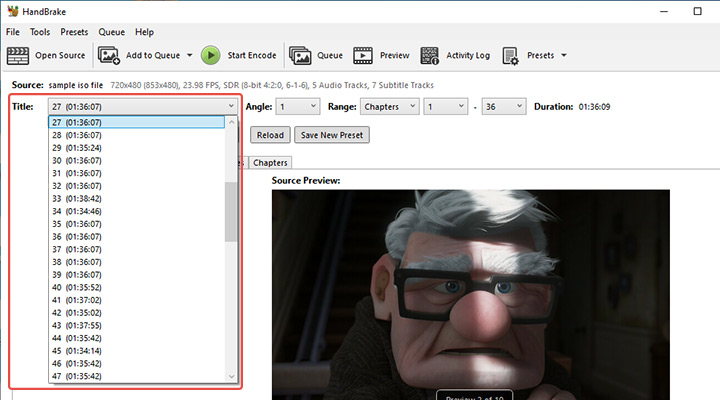
Task: Click the Duration value 01:36:09
Action: (x=594, y=107)
